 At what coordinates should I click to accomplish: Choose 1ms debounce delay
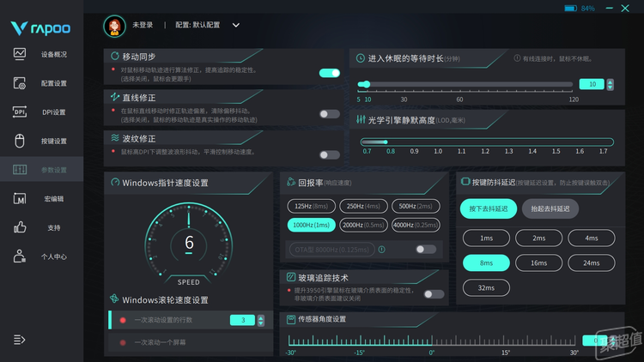point(486,238)
